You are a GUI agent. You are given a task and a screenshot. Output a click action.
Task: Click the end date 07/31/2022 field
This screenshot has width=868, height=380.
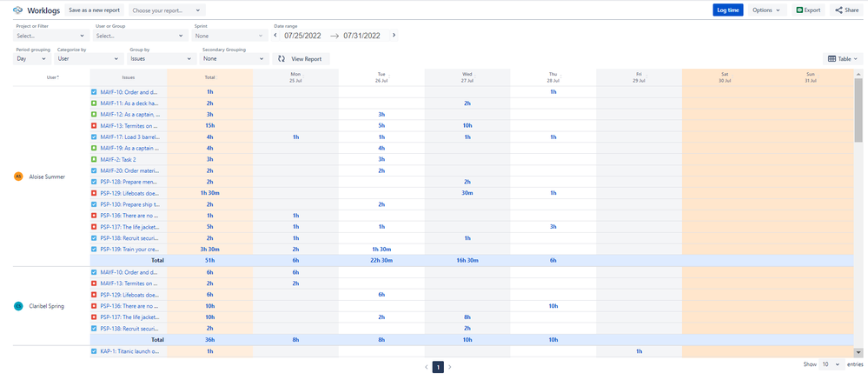tap(361, 36)
